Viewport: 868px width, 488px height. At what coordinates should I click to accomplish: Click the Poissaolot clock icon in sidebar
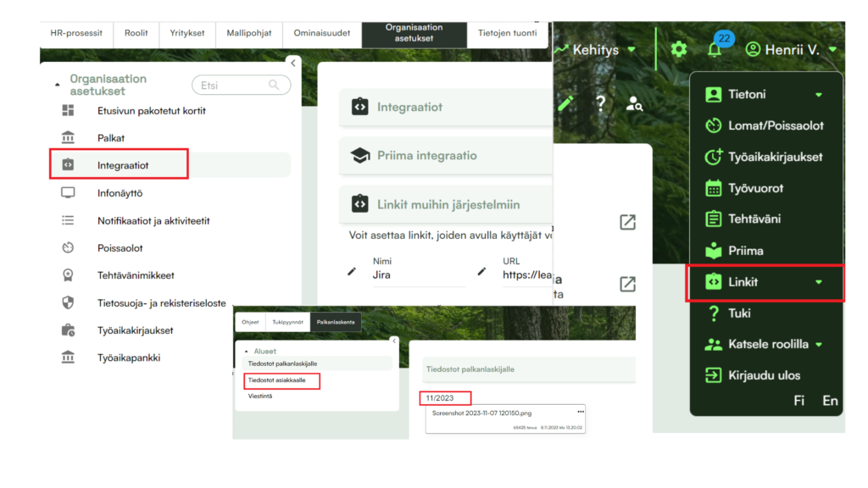[x=68, y=247]
